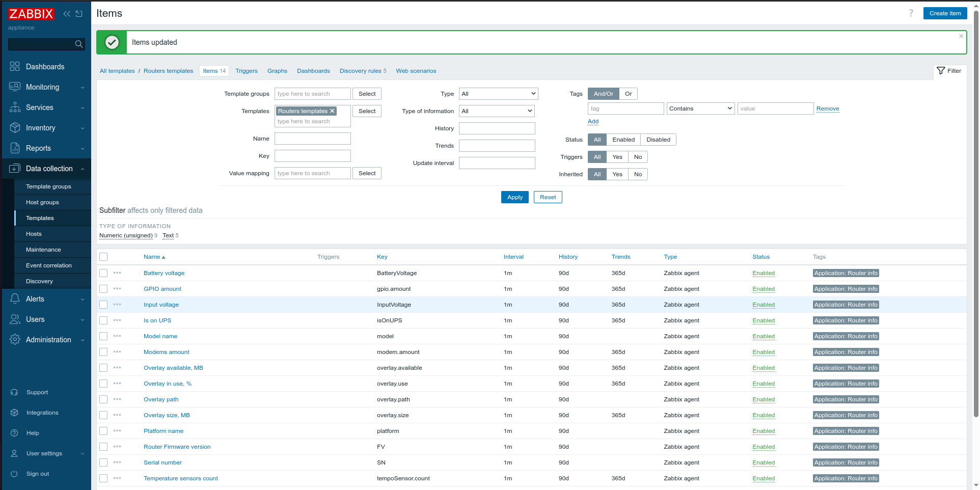Open the Contains operator dropdown
This screenshot has width=980, height=490.
tap(700, 108)
